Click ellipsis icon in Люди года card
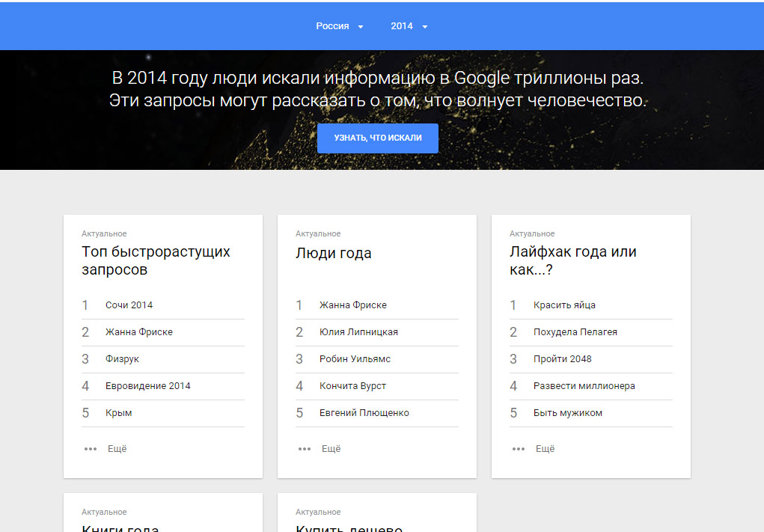 [304, 449]
